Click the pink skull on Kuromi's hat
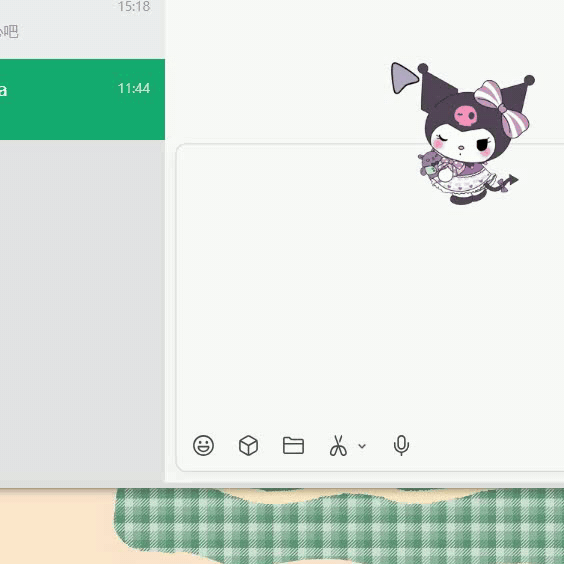564x564 pixels. click(x=465, y=115)
